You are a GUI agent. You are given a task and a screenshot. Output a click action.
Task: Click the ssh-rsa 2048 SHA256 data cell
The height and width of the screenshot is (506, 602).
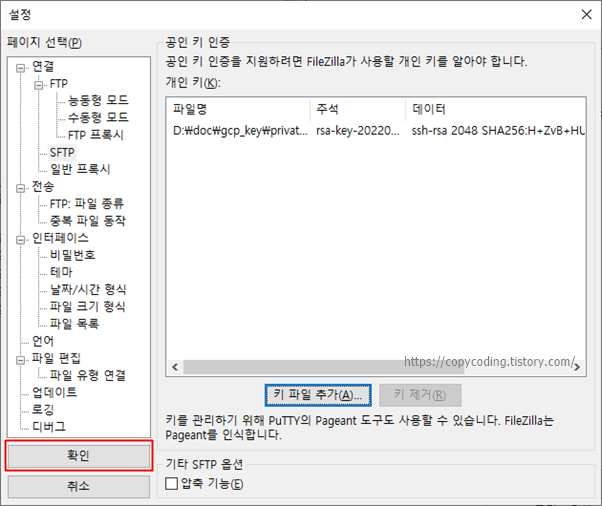[x=498, y=131]
